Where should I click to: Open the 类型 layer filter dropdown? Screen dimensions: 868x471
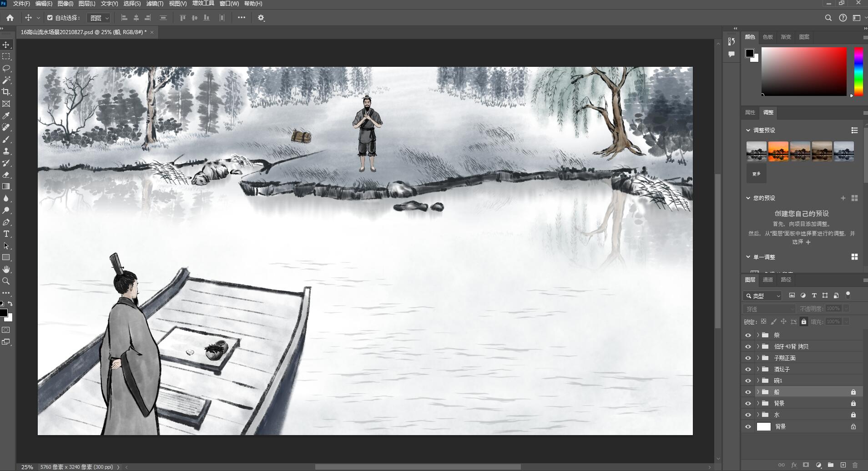[x=762, y=296]
